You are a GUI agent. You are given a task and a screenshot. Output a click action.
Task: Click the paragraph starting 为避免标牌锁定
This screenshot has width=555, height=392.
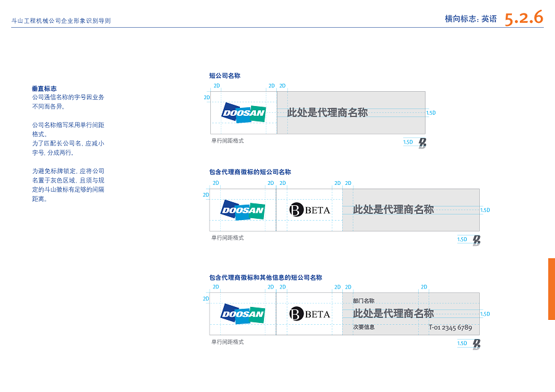[68, 185]
